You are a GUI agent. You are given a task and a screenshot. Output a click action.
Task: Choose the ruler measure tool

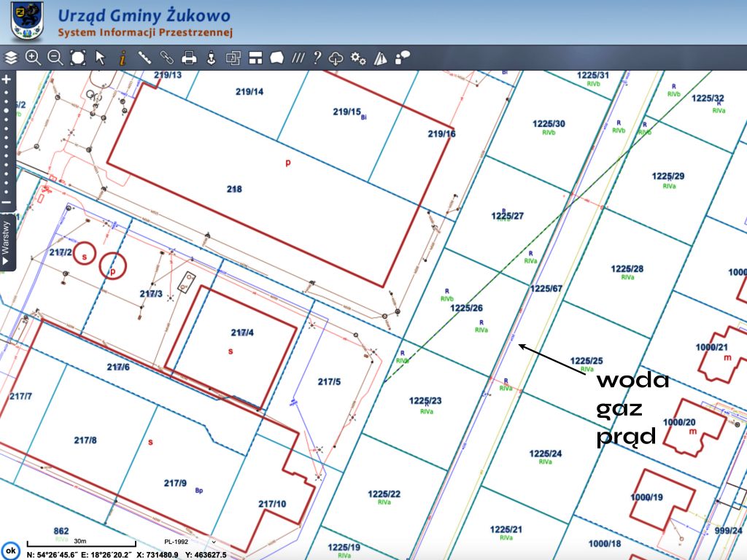144,58
